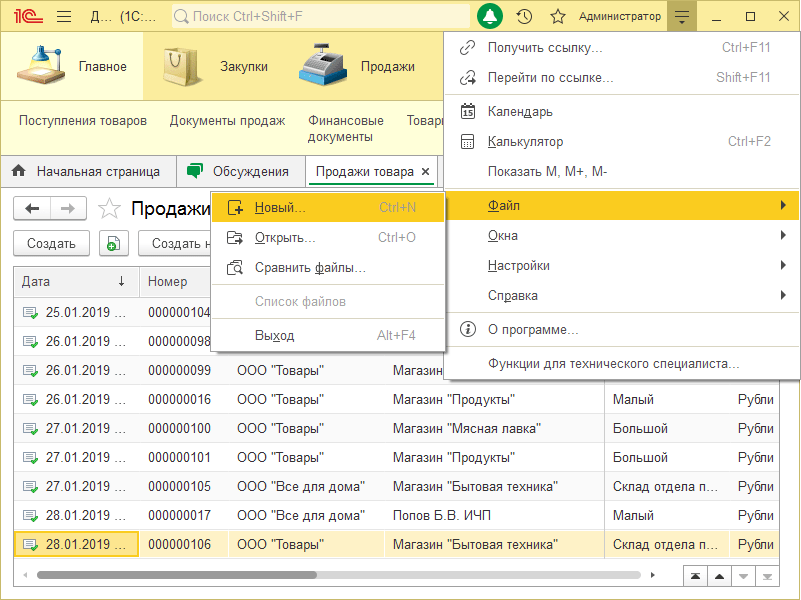Expand the Окна submenu
Viewport: 801px width, 600px height.
pyautogui.click(x=621, y=235)
